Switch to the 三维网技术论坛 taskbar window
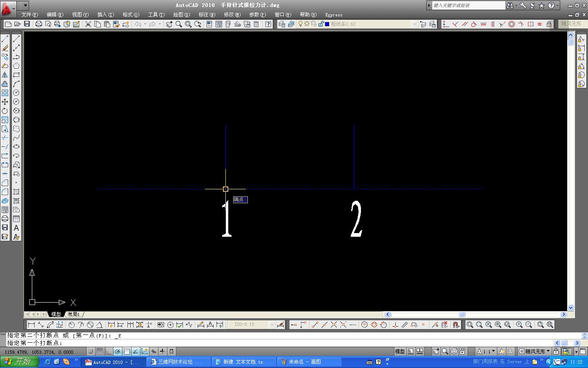588x368 pixels. pyautogui.click(x=178, y=362)
